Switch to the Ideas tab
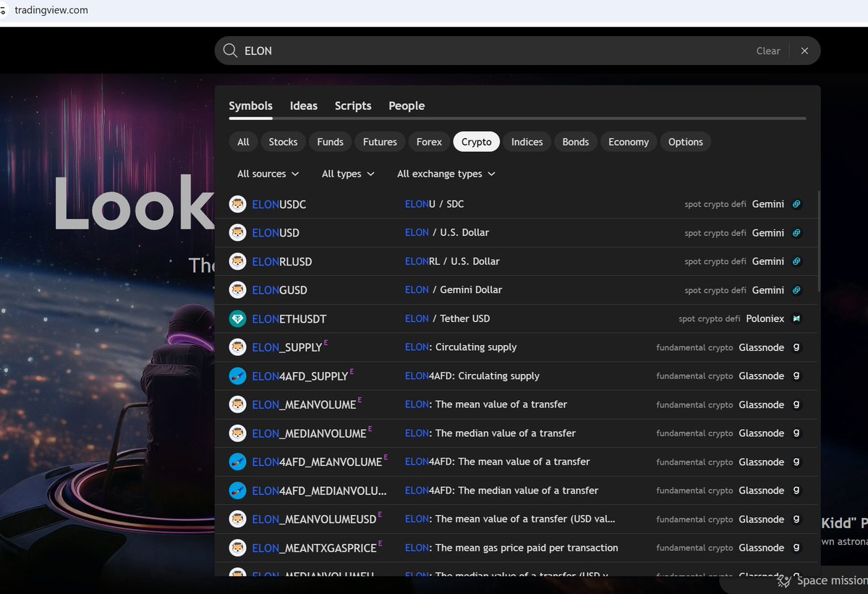Viewport: 868px width, 594px height. tap(304, 106)
